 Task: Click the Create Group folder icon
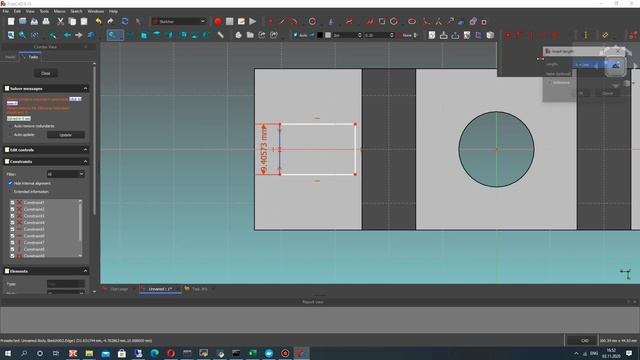click(250, 35)
